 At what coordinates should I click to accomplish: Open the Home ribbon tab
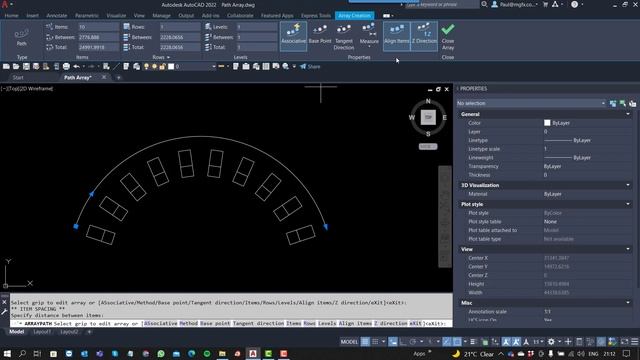pyautogui.click(x=11, y=16)
